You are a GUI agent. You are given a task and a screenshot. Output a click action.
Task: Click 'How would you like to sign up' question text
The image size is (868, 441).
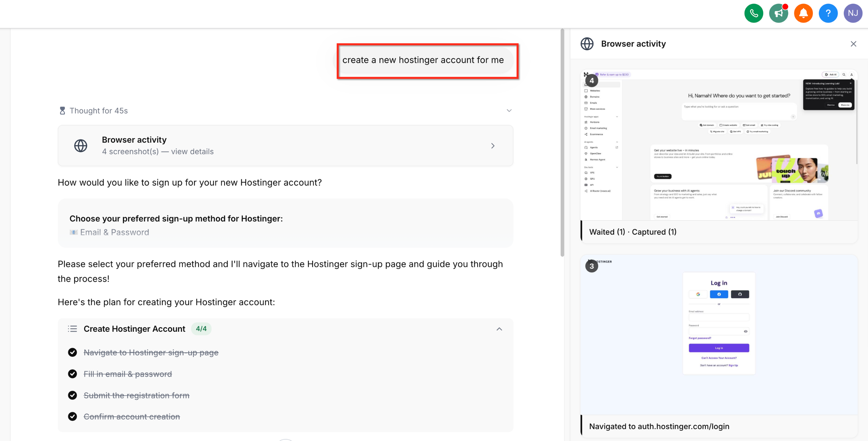[x=190, y=182]
